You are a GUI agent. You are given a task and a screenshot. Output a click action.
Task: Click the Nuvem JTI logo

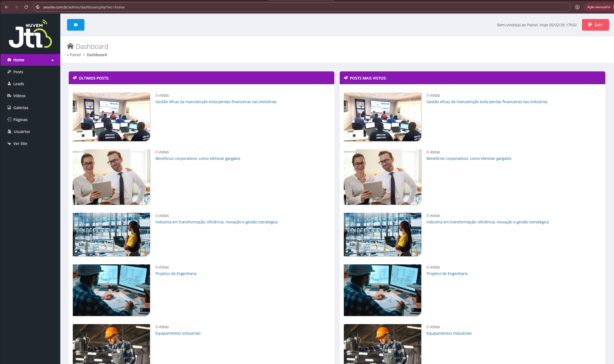pos(30,34)
